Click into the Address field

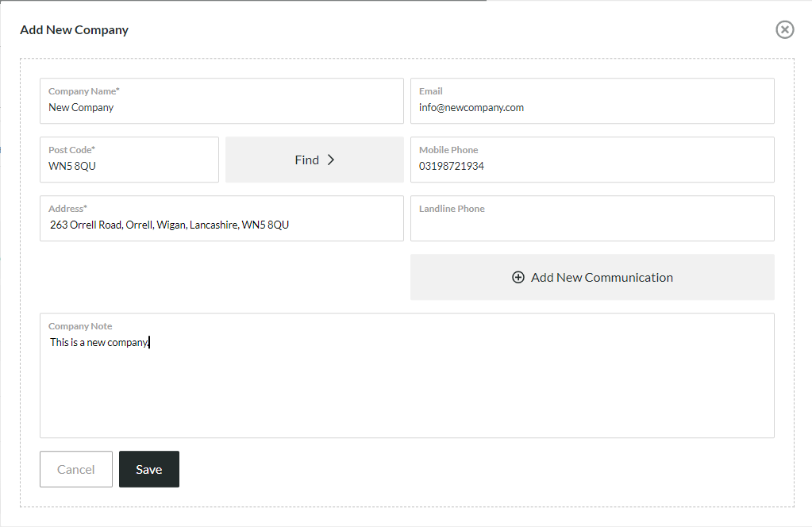pos(221,218)
